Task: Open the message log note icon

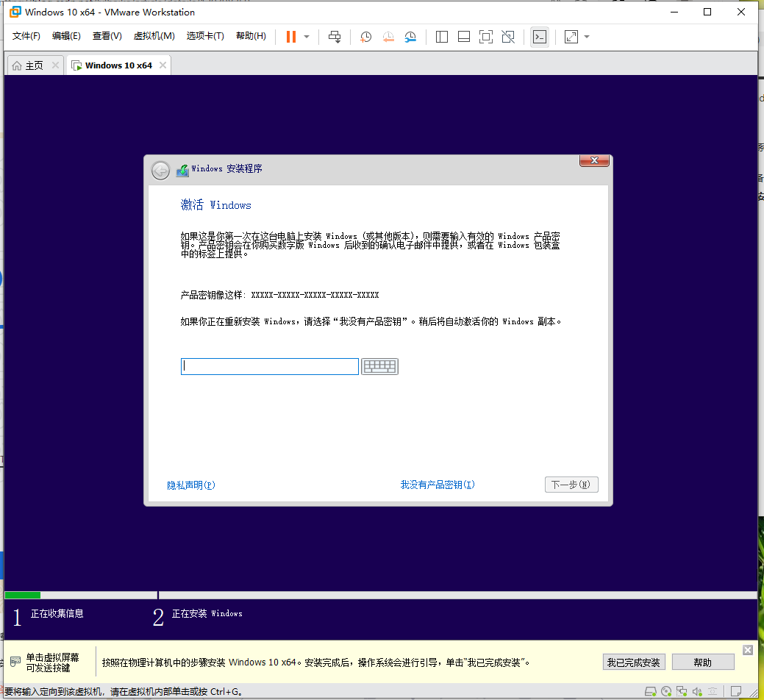Action: pos(736,691)
